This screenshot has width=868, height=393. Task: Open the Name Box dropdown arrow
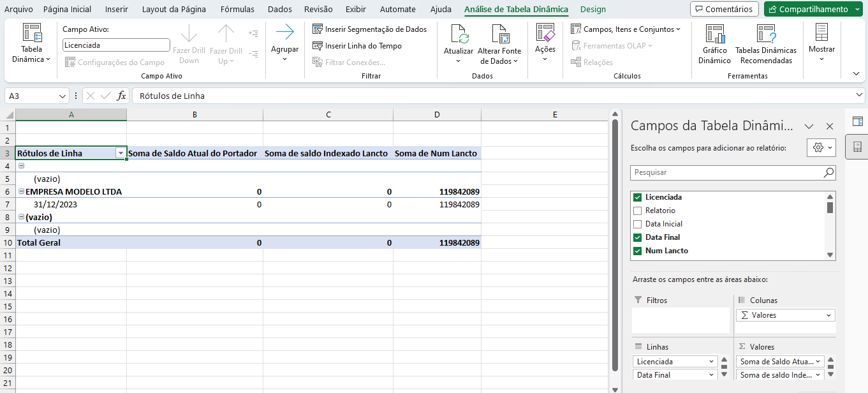(x=63, y=96)
